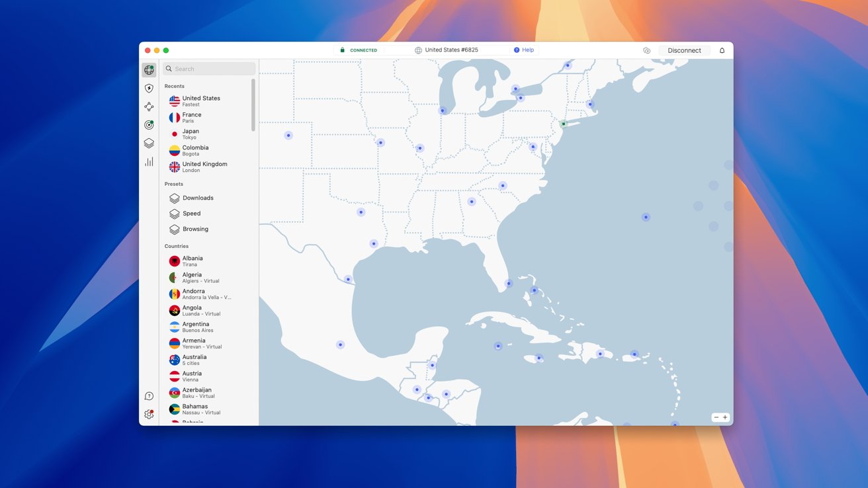Select the server pin in central Mexico
Viewport: 868px width, 488px height.
pos(340,345)
